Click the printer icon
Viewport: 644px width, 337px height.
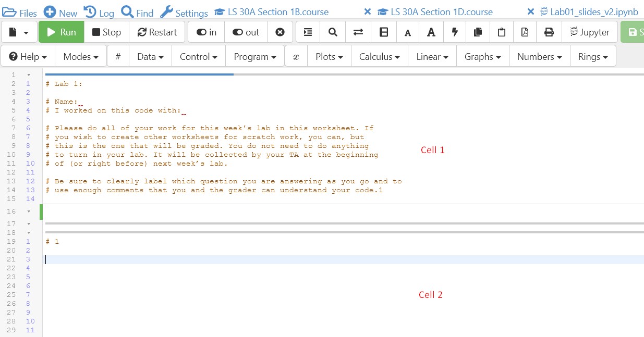point(549,32)
